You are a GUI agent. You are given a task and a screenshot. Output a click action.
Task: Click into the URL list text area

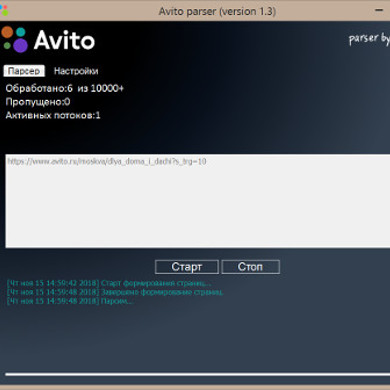pyautogui.click(x=197, y=201)
